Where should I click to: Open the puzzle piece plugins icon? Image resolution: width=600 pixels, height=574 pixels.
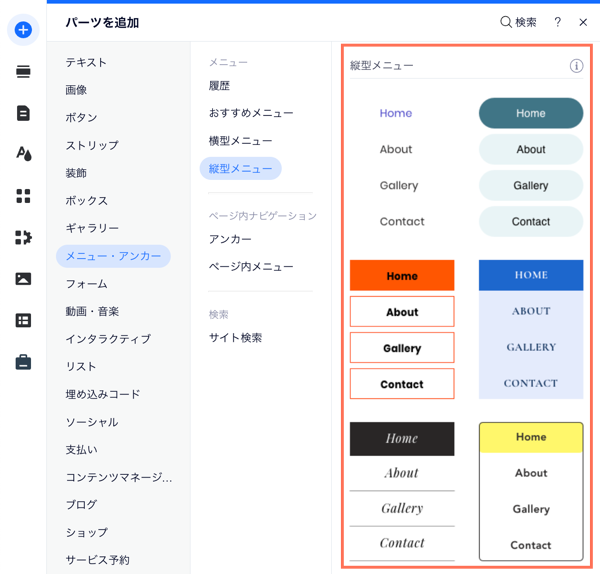point(23,237)
